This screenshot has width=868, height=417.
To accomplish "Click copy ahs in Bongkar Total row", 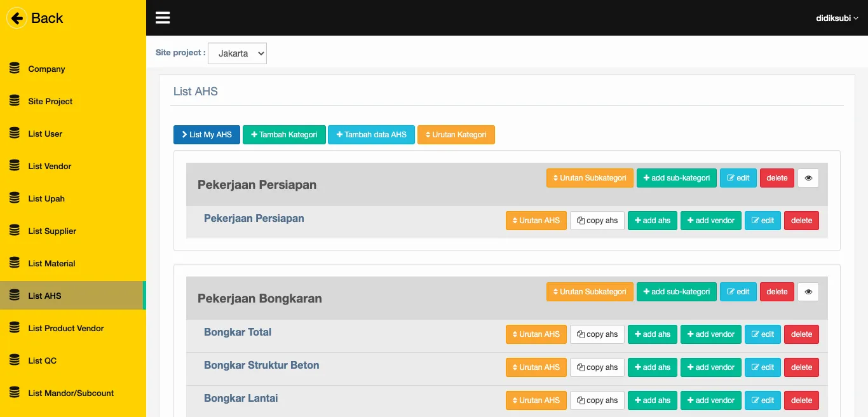I will [x=597, y=334].
